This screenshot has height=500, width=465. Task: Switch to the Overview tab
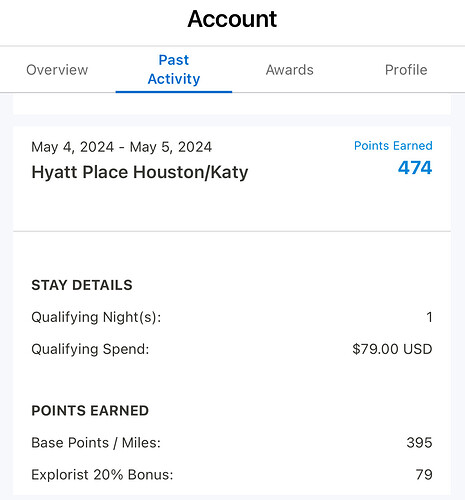[x=57, y=70]
